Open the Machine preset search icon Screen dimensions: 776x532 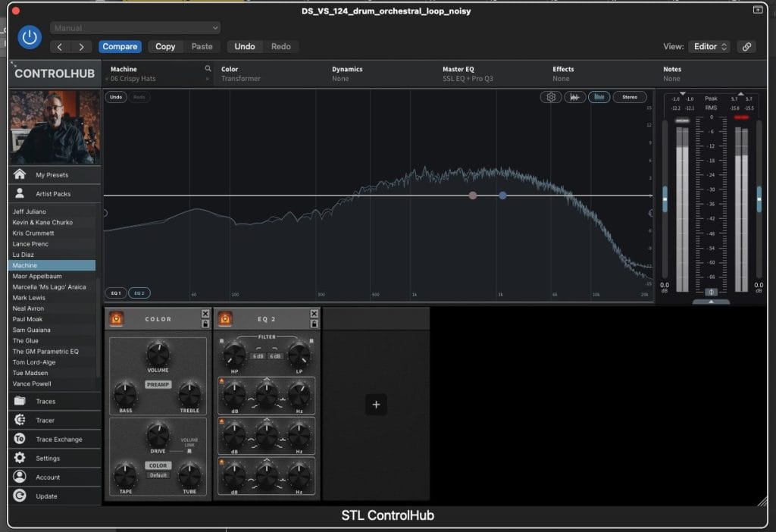pos(208,69)
